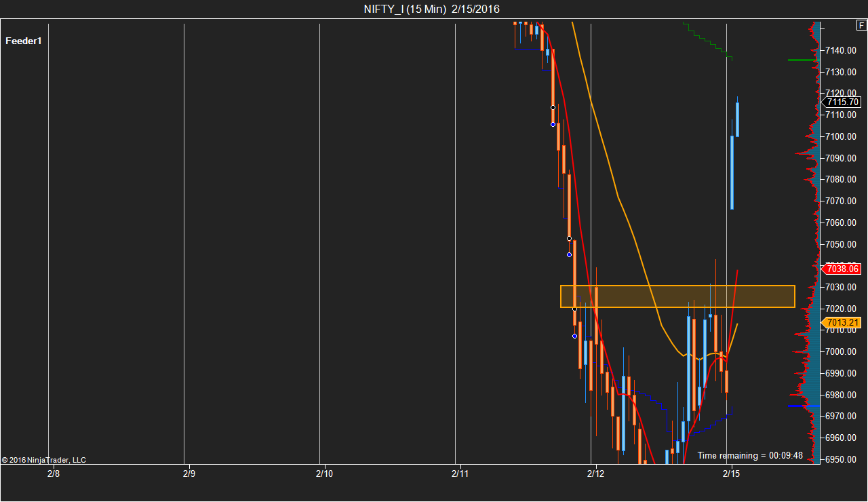Click the 2/12 date label
868x502 pixels.
click(595, 473)
